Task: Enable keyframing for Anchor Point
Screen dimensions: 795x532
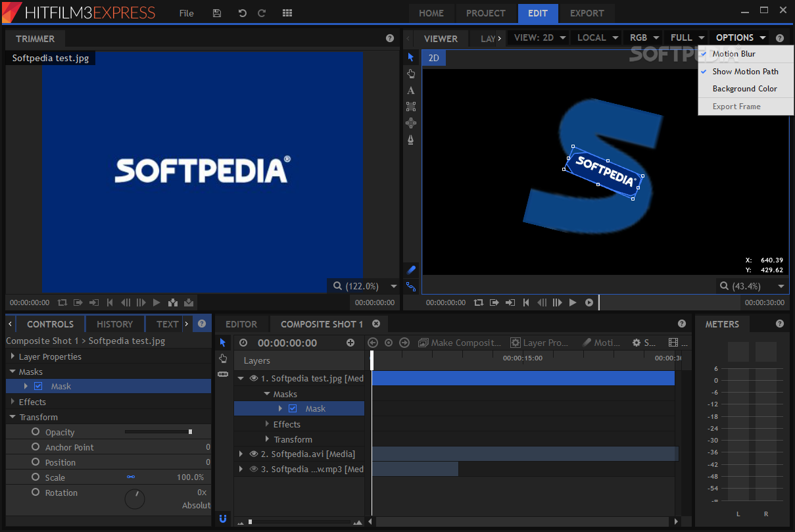Action: tap(36, 447)
